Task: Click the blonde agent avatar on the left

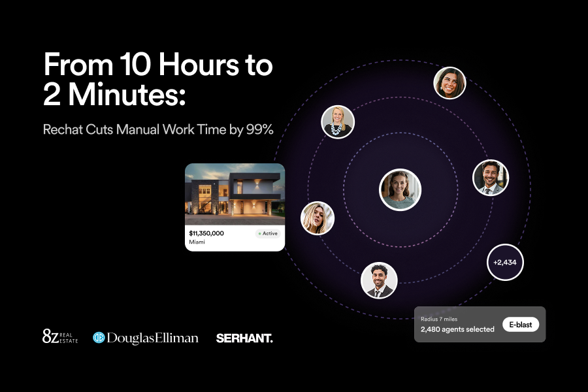Action: click(317, 218)
